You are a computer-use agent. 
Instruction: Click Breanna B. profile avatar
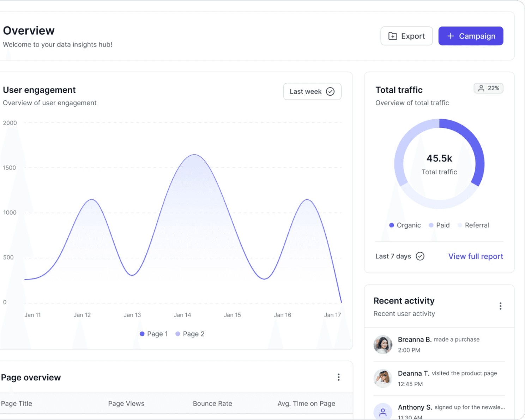click(383, 344)
